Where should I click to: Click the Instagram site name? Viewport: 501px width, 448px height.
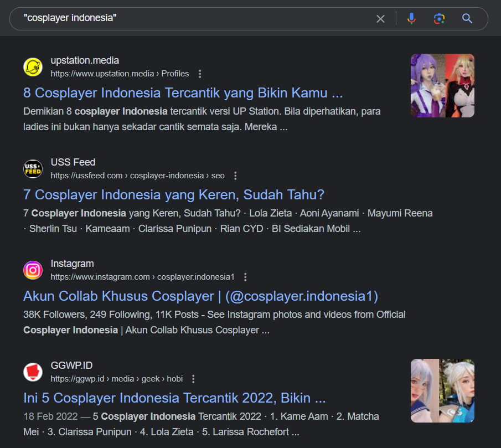coord(72,264)
